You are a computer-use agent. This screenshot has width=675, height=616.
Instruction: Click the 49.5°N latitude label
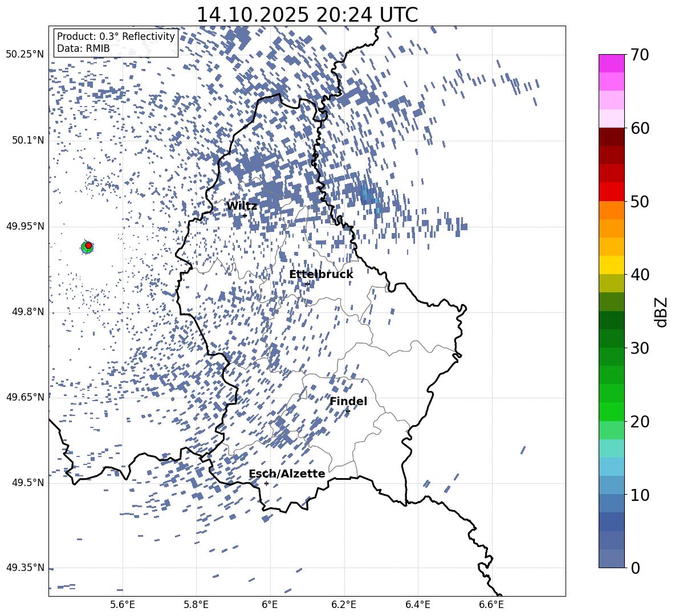point(27,482)
